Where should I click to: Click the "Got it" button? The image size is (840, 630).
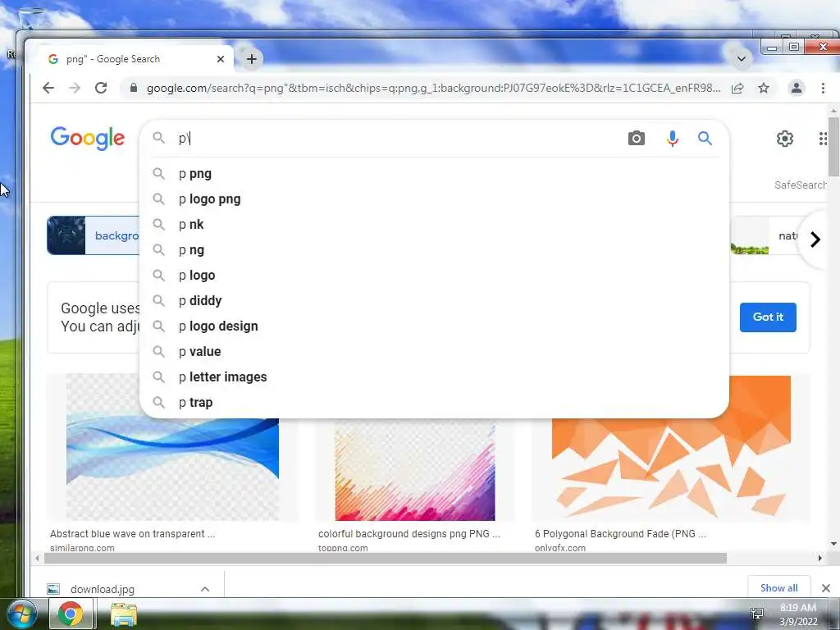tap(768, 317)
